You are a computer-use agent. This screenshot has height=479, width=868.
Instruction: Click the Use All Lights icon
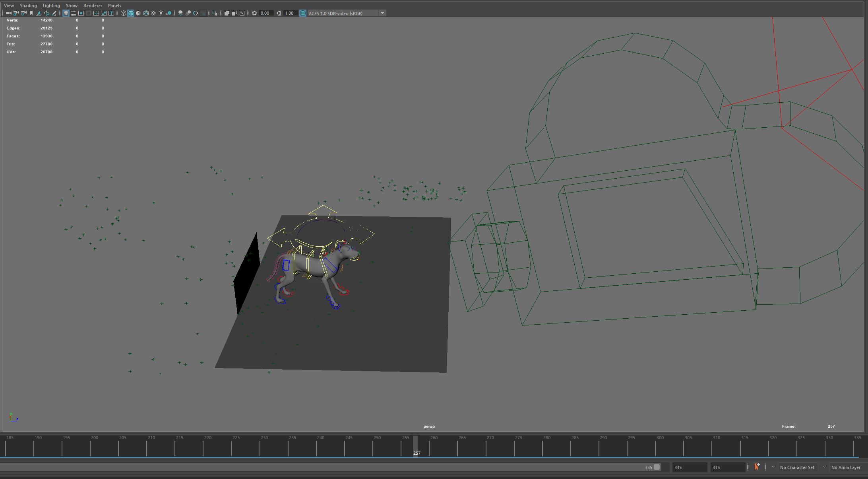point(161,13)
